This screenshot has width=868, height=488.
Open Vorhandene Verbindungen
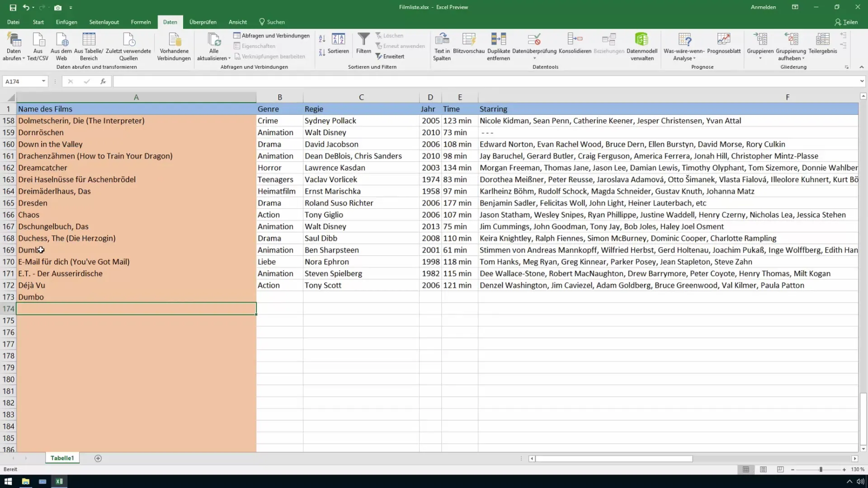coord(174,47)
